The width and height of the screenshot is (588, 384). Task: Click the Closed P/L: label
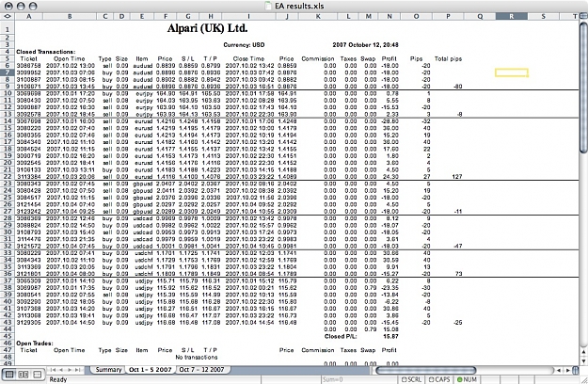click(341, 336)
